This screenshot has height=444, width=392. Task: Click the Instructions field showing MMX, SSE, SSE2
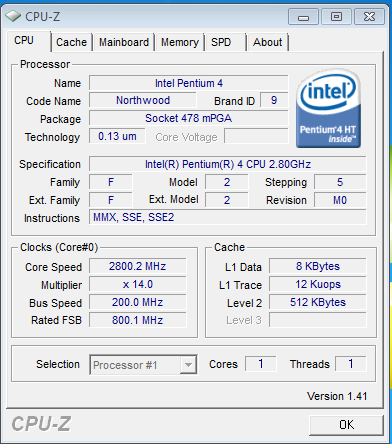[x=228, y=217]
